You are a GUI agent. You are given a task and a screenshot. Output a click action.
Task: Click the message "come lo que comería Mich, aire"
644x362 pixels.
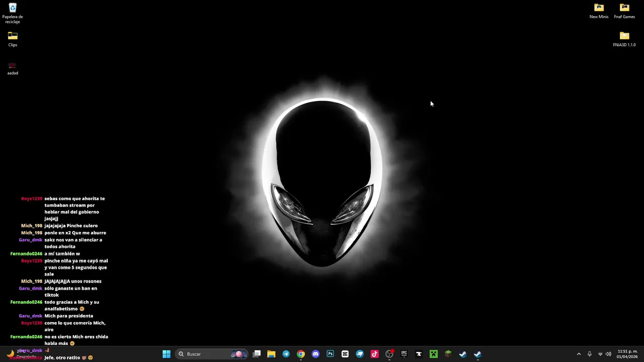click(x=74, y=326)
